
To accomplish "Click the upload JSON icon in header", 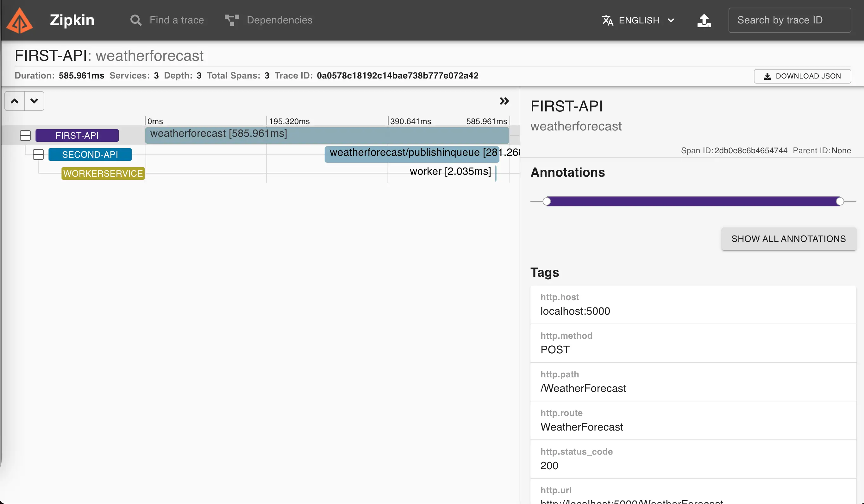I will [704, 21].
